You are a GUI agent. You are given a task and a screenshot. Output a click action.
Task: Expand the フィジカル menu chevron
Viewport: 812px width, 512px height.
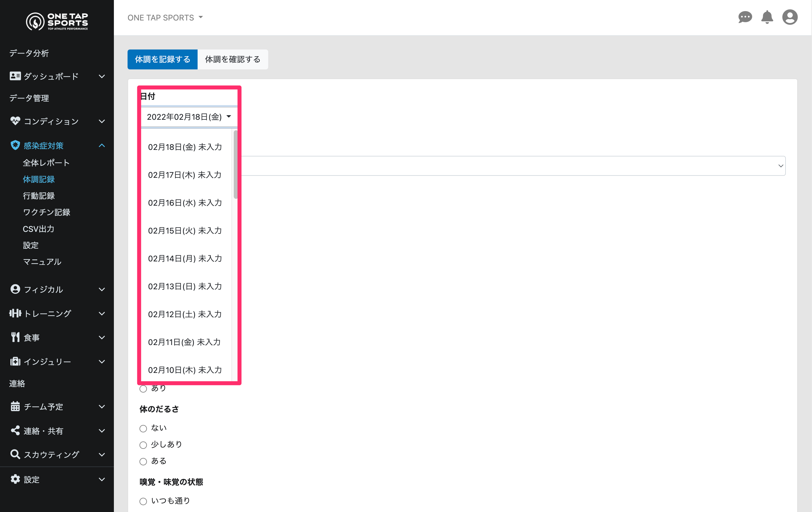tap(102, 289)
